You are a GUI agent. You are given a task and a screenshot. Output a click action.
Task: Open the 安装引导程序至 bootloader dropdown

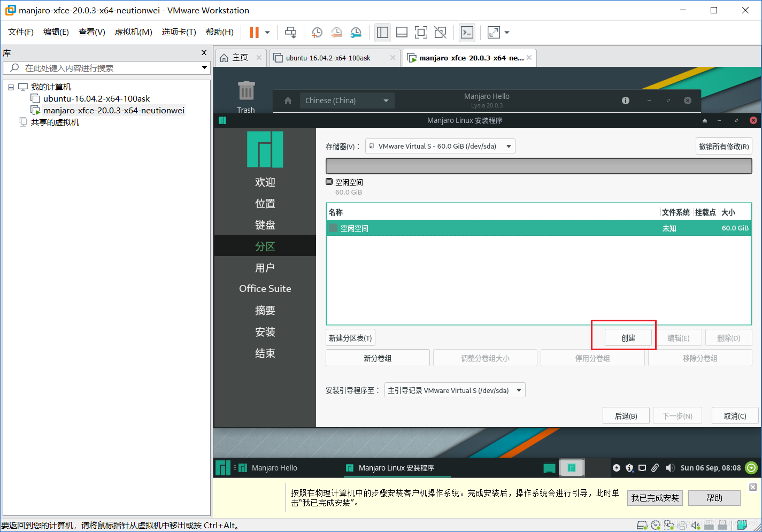pyautogui.click(x=455, y=390)
